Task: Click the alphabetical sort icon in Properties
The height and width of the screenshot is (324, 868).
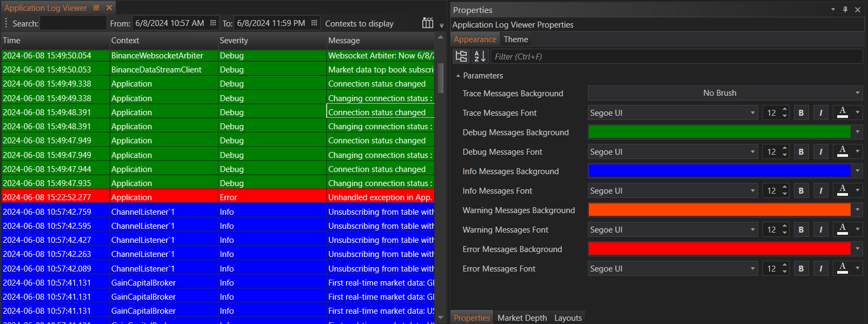Action: coord(480,56)
